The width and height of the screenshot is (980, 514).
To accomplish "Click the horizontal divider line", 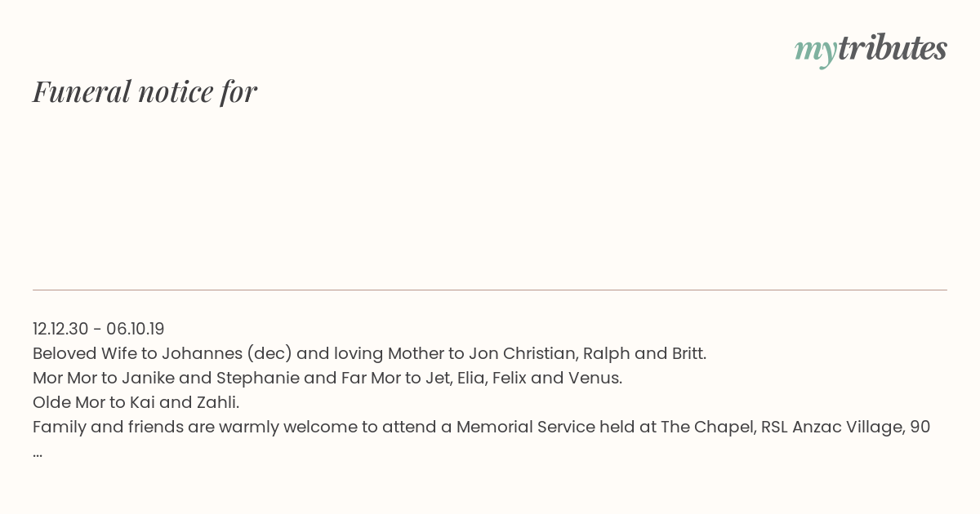I will [x=490, y=290].
